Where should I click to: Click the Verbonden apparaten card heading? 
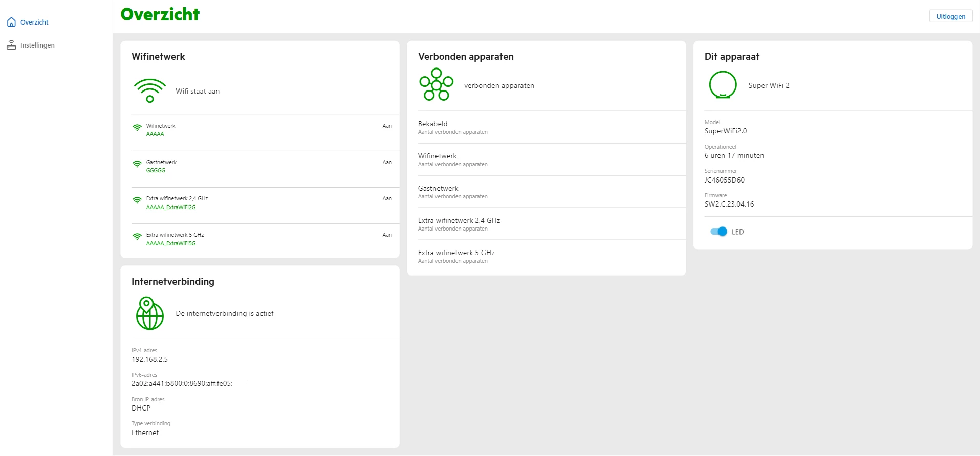(466, 57)
